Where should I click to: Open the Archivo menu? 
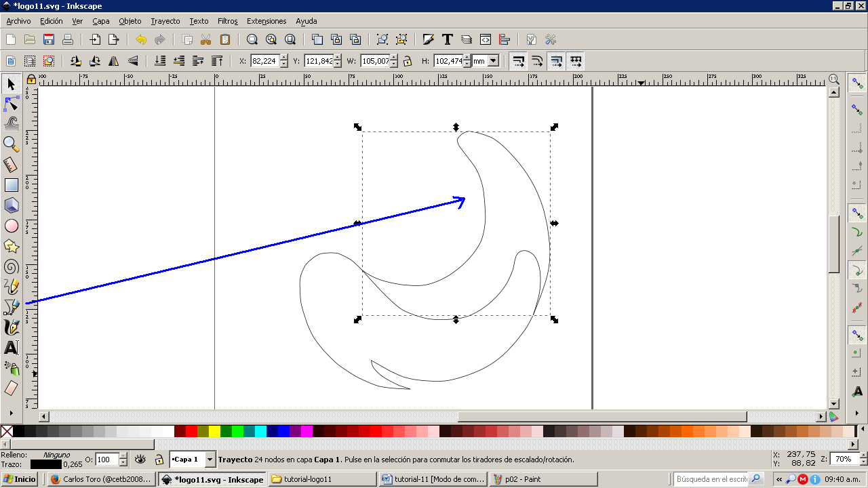(x=18, y=21)
